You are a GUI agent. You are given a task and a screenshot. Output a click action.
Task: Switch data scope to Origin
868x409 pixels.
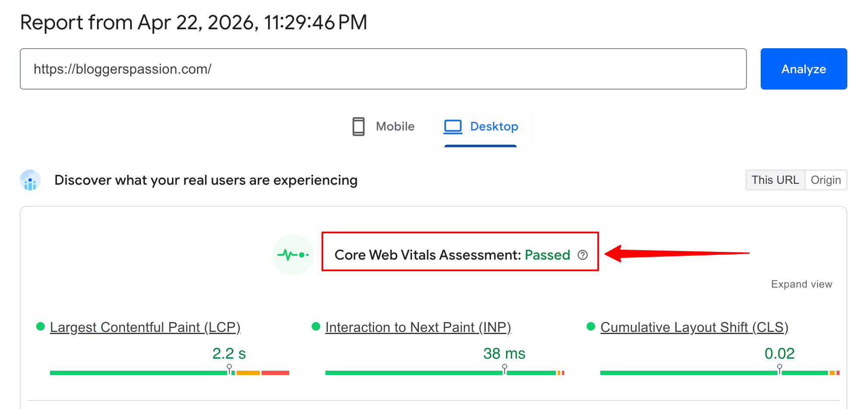826,180
